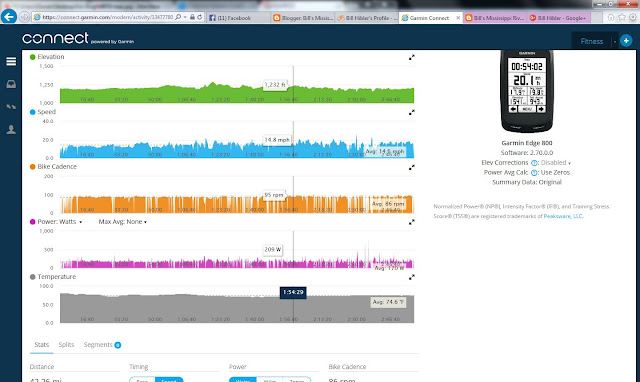Click the 14.8 mph speed tooltip
Screen dimensions: 640x382
point(277,140)
